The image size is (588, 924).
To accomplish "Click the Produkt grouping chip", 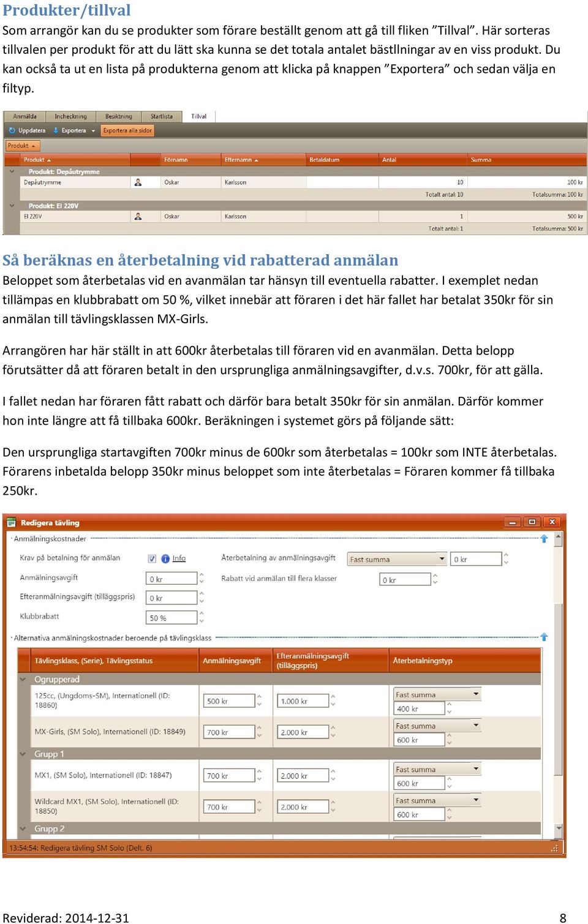I will 23,146.
